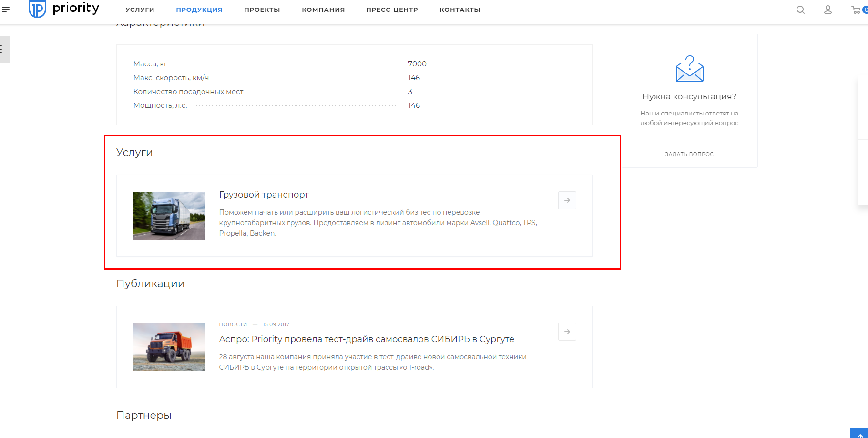The image size is (868, 438).
Task: Click the Публикации section heading
Action: [x=151, y=283]
